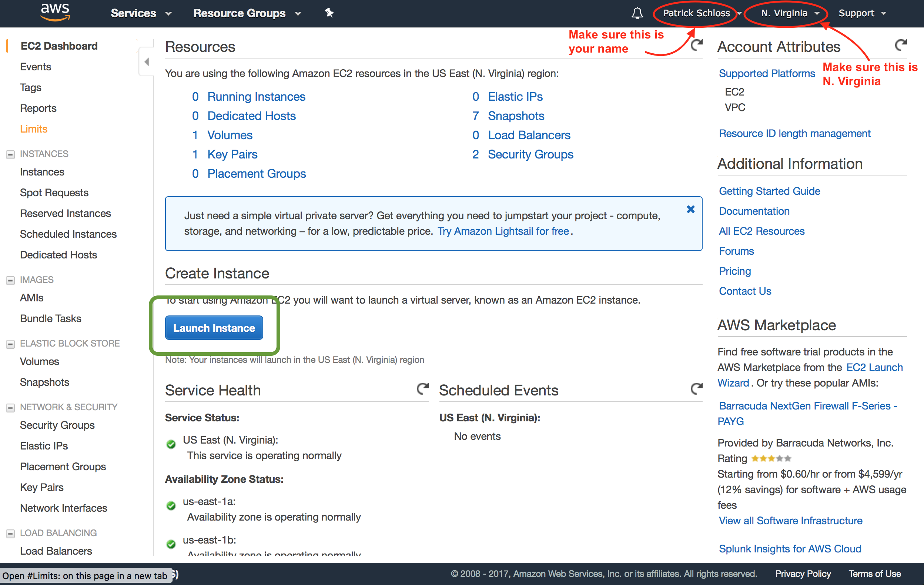This screenshot has width=924, height=585.
Task: Dismiss the Amazon Lightsail banner
Action: click(690, 209)
